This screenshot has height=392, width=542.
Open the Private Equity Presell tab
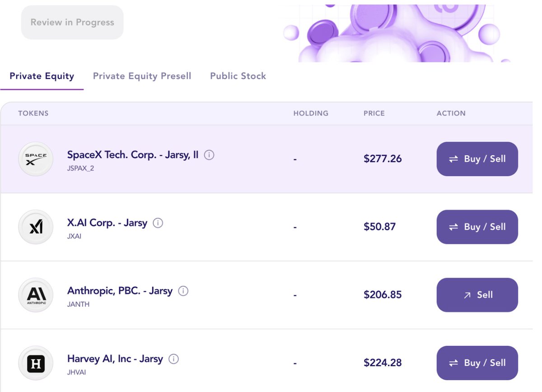pos(142,76)
